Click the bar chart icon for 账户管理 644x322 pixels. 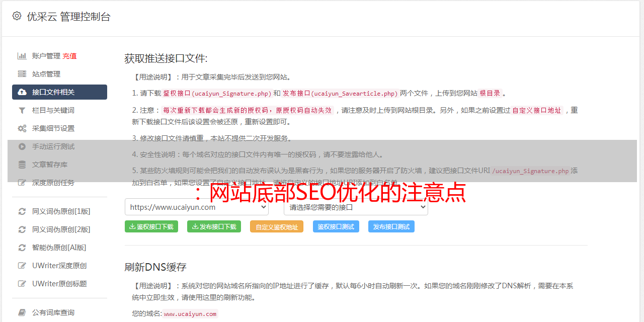(22, 56)
